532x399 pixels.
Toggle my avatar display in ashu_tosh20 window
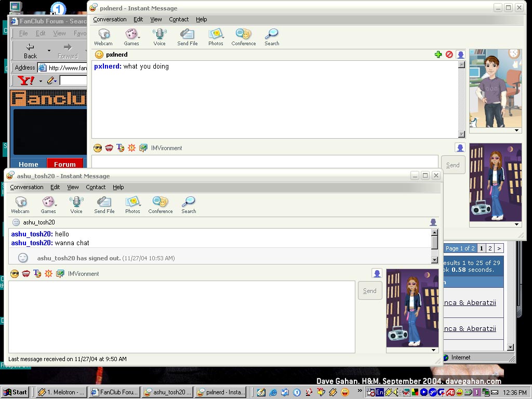coord(377,273)
